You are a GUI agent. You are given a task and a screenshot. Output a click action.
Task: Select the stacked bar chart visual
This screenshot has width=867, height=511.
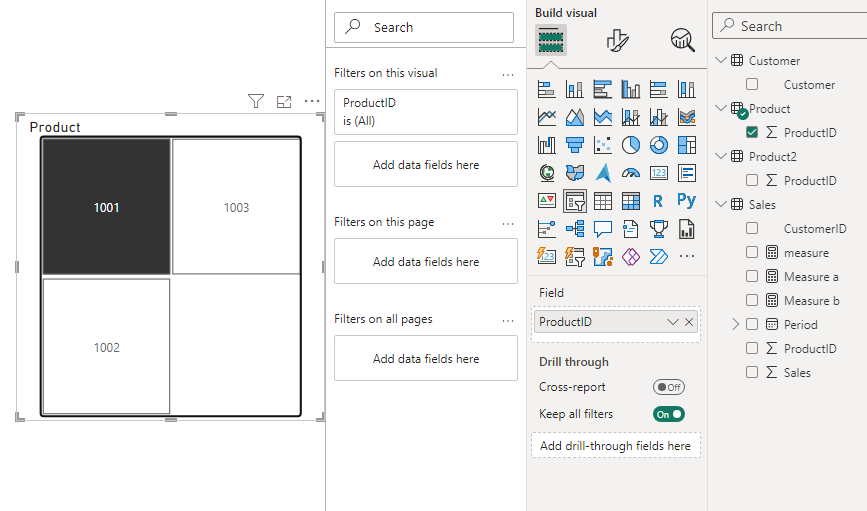(546, 89)
